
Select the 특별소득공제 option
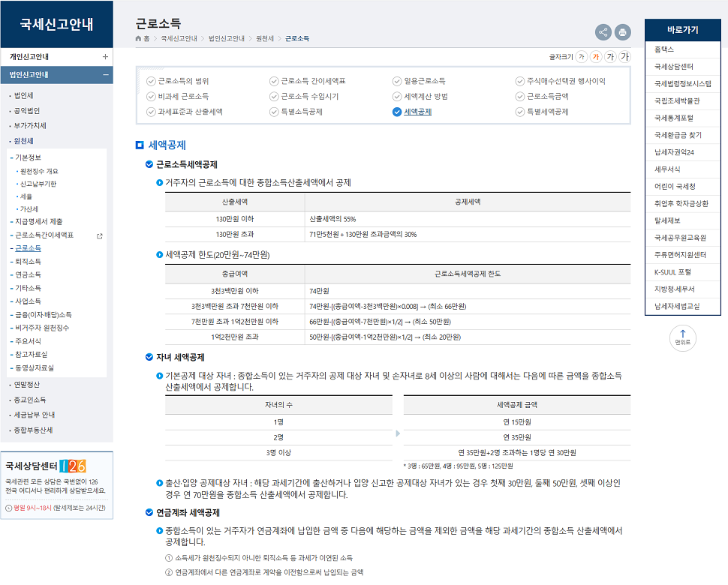coord(296,112)
